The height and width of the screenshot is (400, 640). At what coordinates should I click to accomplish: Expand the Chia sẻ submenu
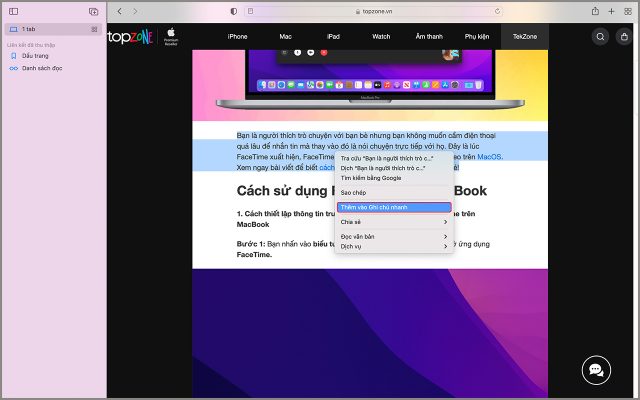point(394,222)
